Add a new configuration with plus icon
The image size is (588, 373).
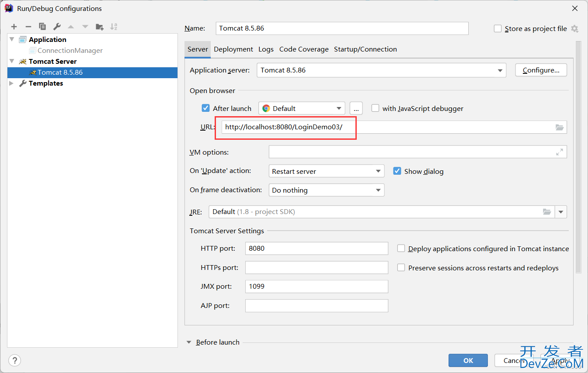(x=14, y=27)
